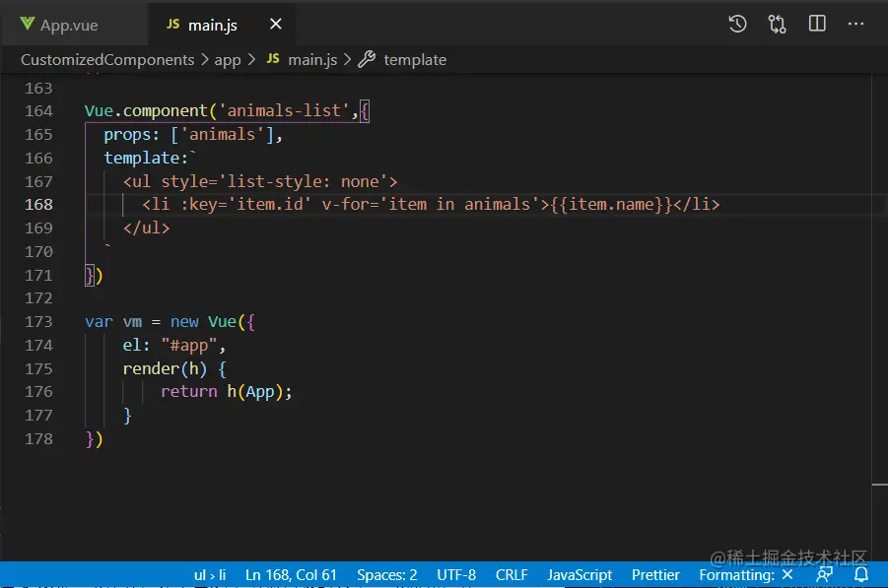Click line number 168 in the gutter

(38, 204)
